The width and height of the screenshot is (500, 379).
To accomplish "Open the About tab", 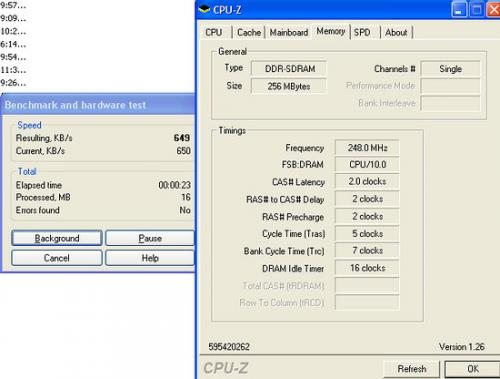I will (396, 32).
